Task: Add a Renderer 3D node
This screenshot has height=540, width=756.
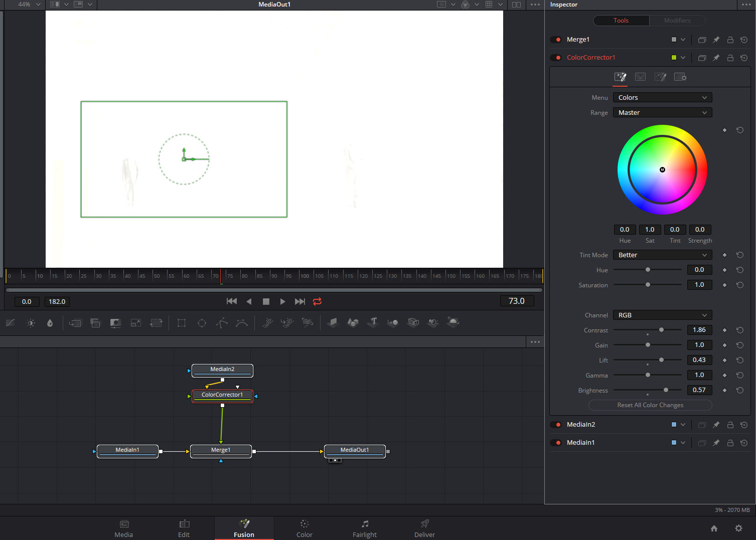Action: click(x=453, y=322)
